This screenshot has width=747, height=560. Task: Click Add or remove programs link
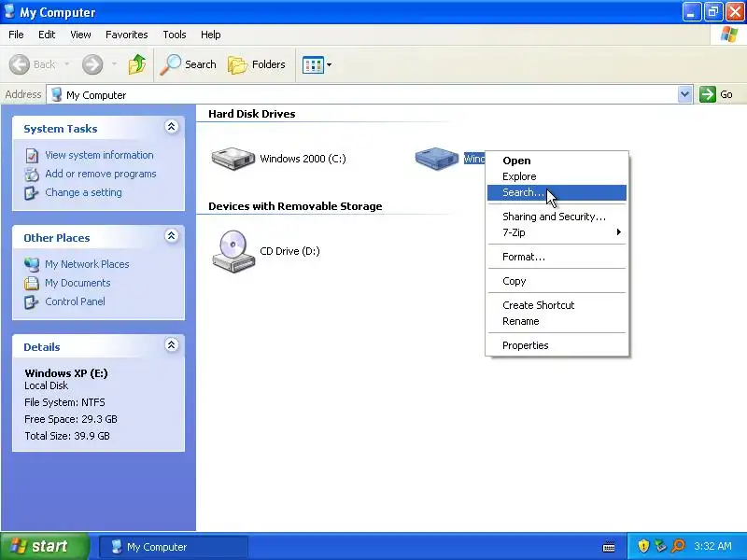point(101,174)
